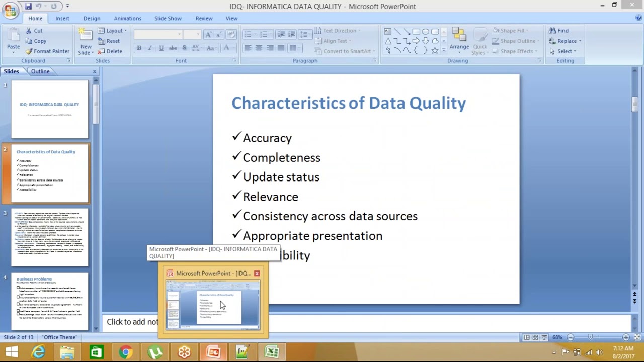Click the Paste icon
644x362 pixels.
[x=13, y=35]
